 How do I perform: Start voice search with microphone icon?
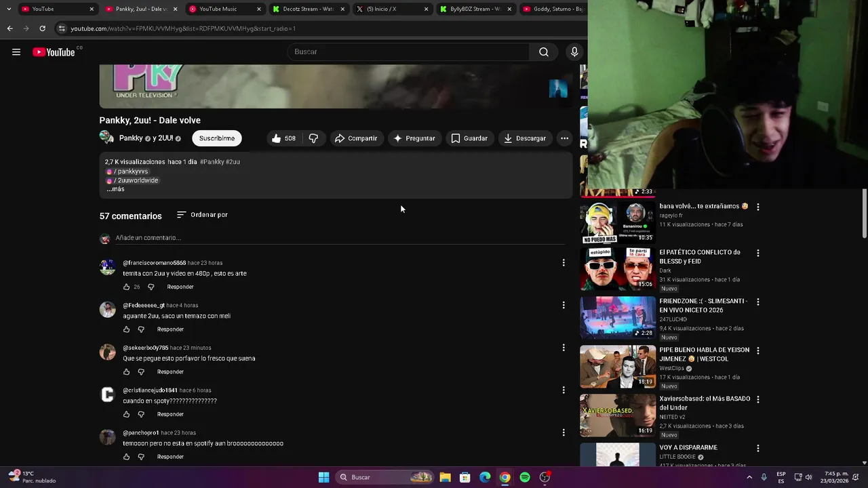[x=574, y=52]
